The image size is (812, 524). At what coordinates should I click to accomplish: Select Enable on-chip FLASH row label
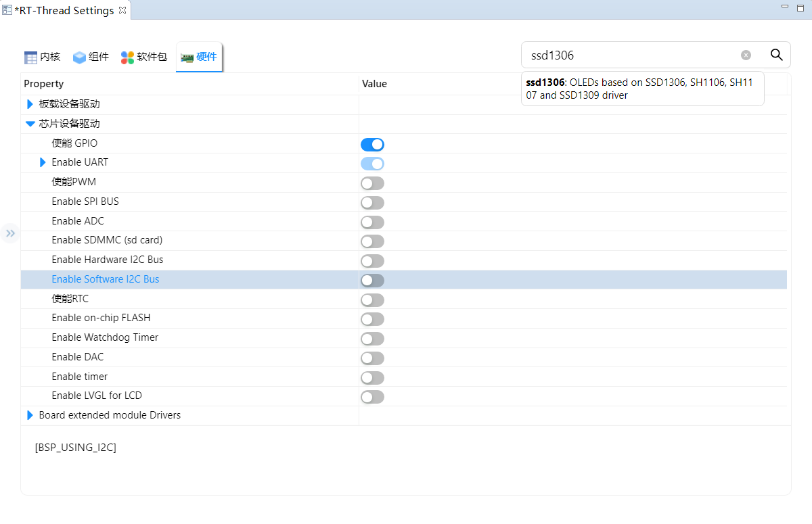coord(101,318)
